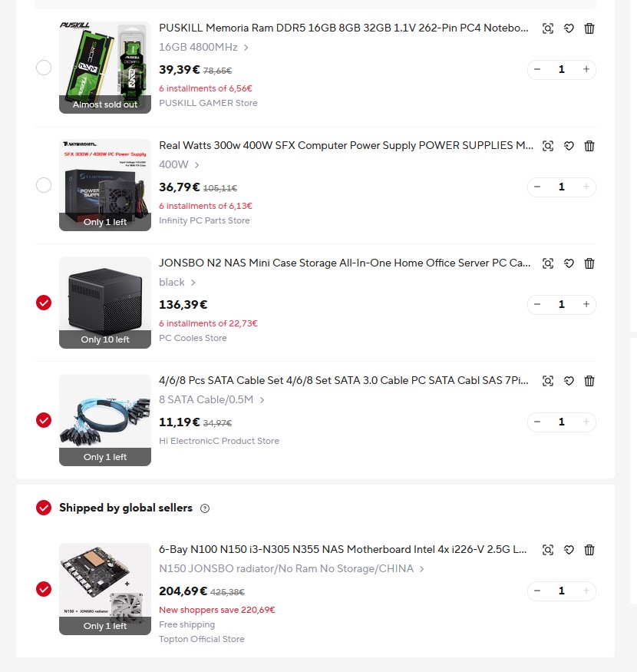Click the SATA cable product thumbnail

(x=105, y=420)
